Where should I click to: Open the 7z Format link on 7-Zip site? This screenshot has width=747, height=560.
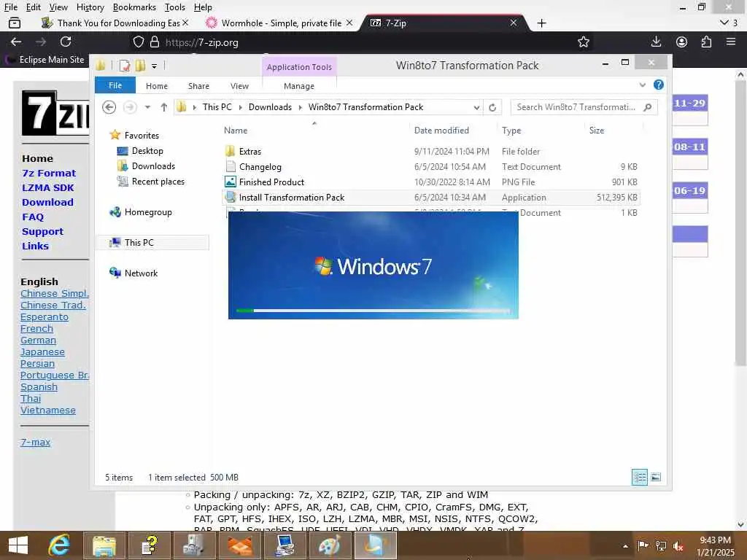pyautogui.click(x=49, y=174)
